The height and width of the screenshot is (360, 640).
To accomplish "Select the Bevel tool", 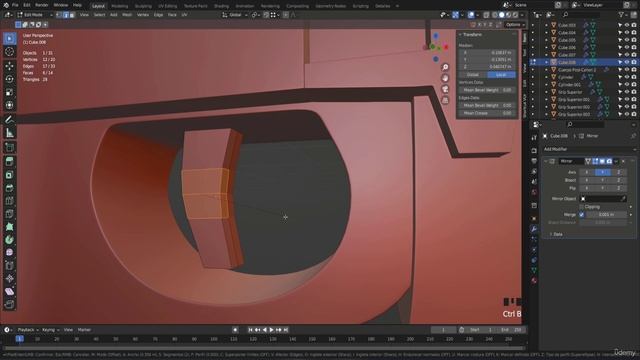I will coord(9,188).
